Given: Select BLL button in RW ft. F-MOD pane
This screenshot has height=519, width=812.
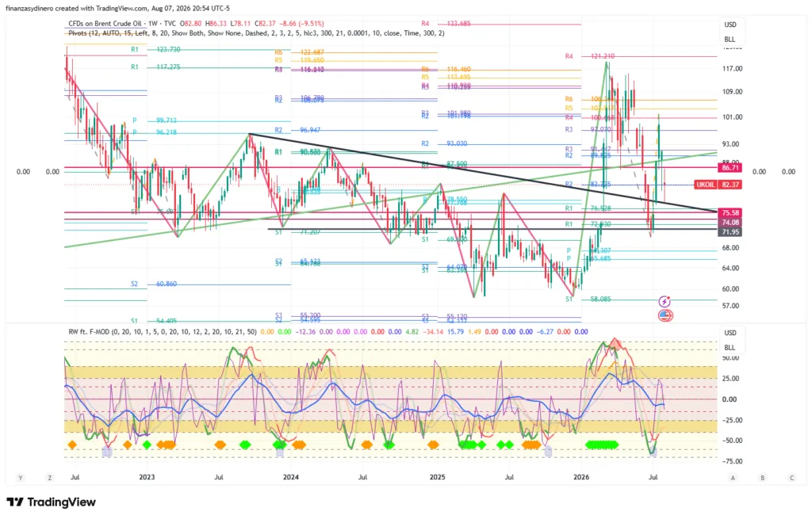Looking at the screenshot, I should pos(730,347).
